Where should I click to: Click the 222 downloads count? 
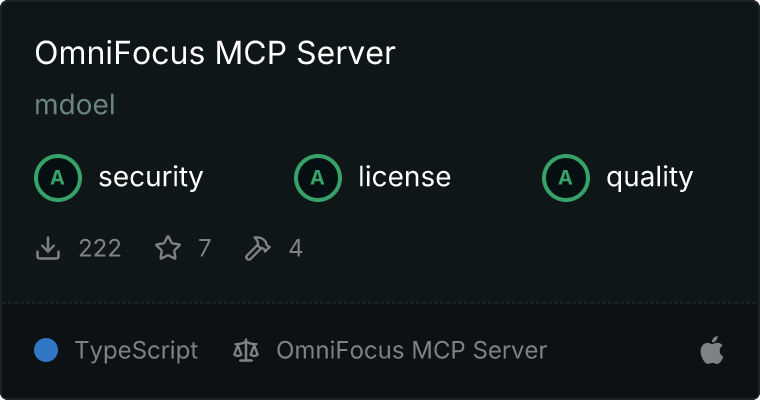click(x=100, y=249)
